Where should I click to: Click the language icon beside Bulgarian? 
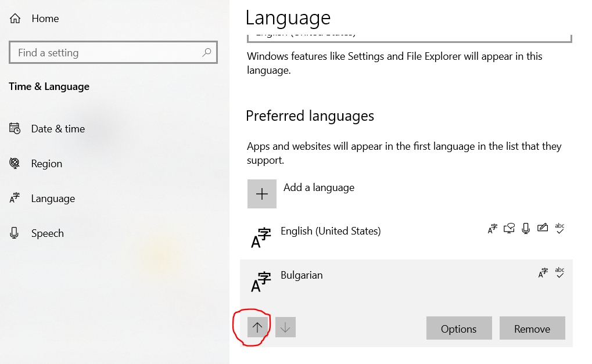coord(261,282)
